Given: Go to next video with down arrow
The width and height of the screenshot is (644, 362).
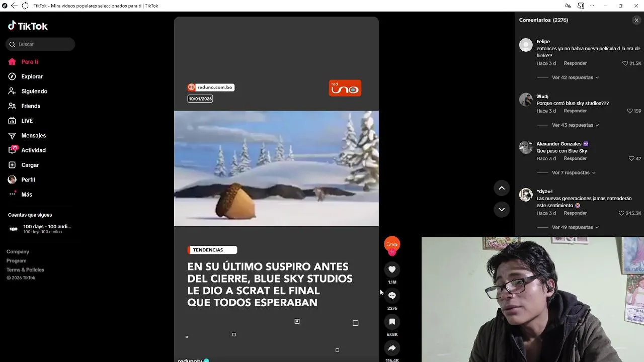Looking at the screenshot, I should tap(502, 209).
